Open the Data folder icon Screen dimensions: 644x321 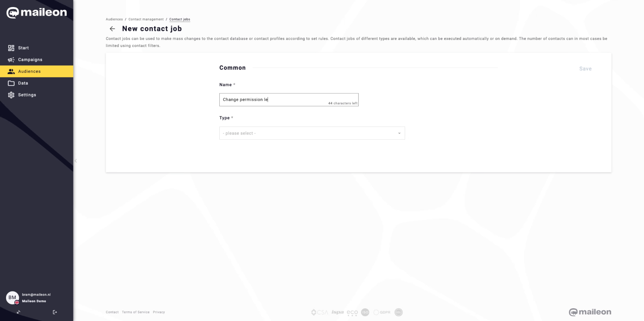click(x=11, y=83)
